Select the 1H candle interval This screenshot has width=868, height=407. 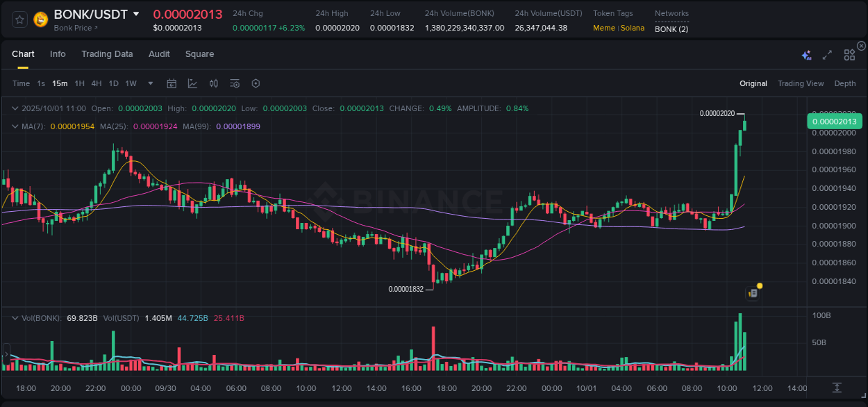[79, 83]
